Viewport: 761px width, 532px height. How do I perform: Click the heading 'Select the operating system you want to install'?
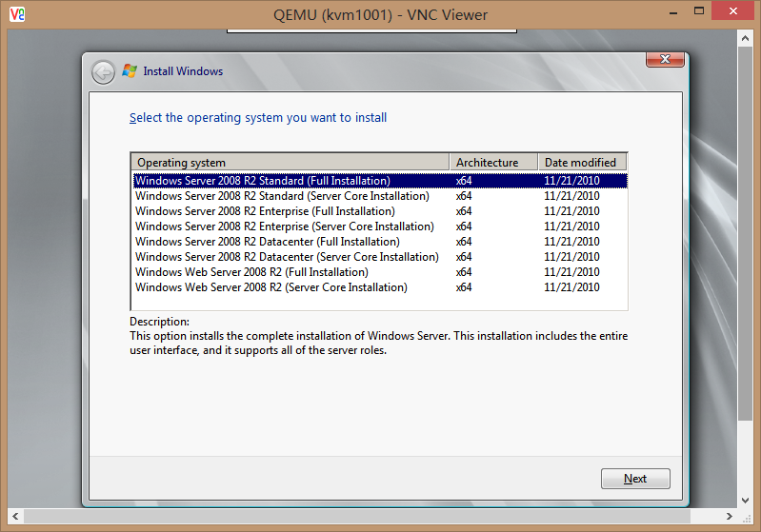pyautogui.click(x=258, y=118)
